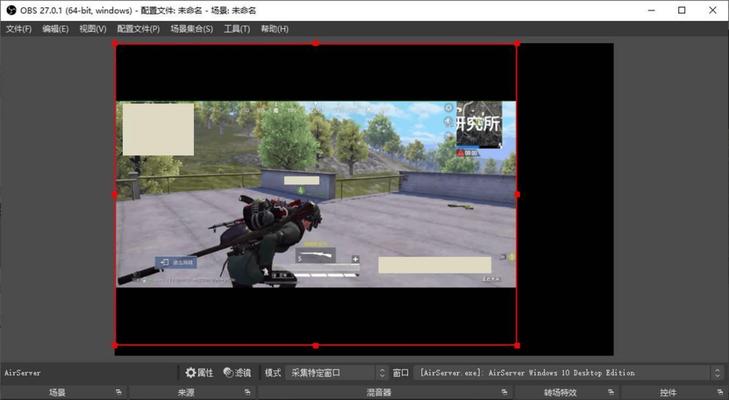Pop out the 混音器 dock panel
Viewport: 729px width, 400px height.
click(504, 392)
